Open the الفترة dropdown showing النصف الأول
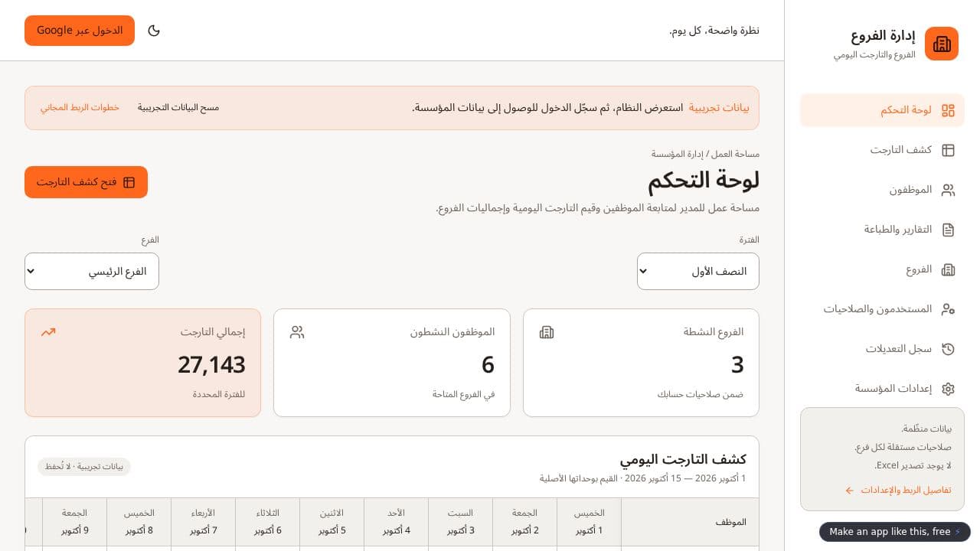 pyautogui.click(x=698, y=272)
